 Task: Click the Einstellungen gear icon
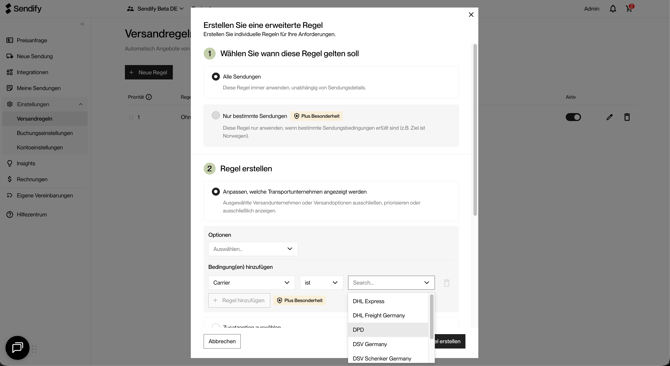pos(9,104)
